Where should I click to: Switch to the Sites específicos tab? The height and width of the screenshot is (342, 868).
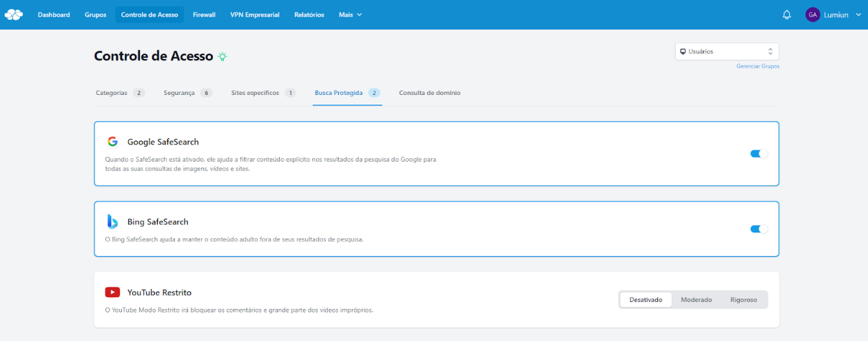(x=263, y=93)
